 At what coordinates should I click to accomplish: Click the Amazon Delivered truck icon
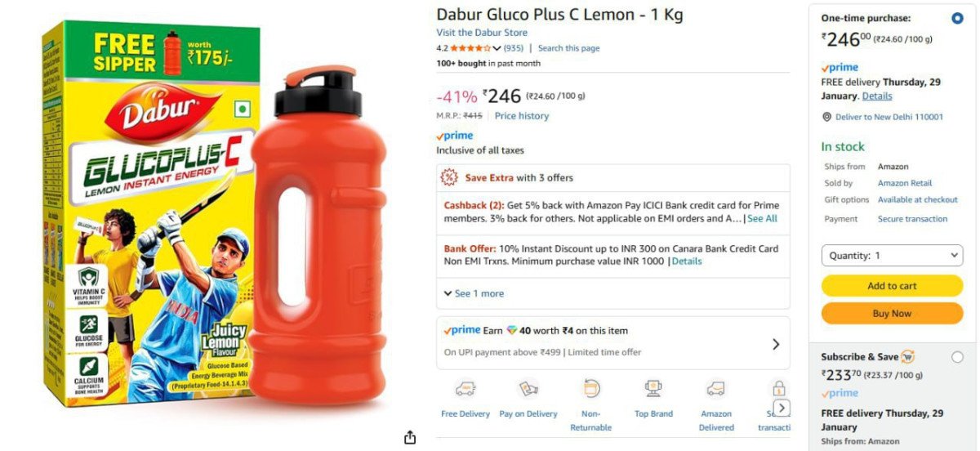point(716,388)
